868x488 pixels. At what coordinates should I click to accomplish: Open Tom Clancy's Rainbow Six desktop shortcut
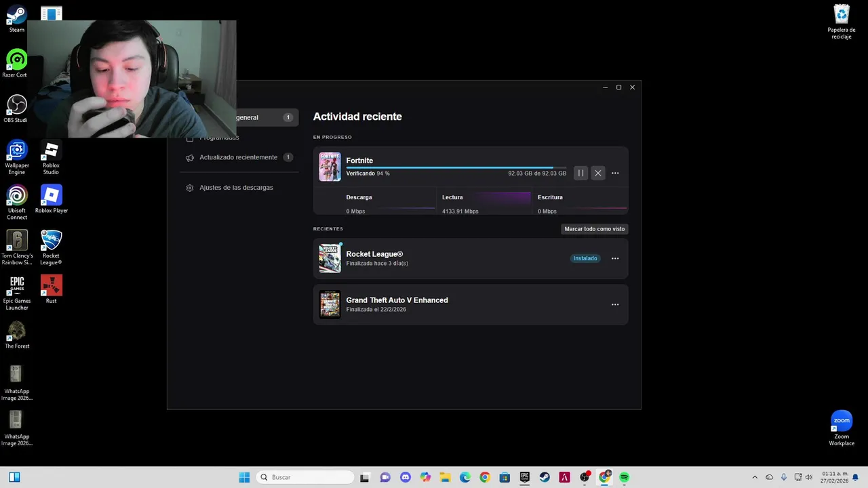(17, 248)
